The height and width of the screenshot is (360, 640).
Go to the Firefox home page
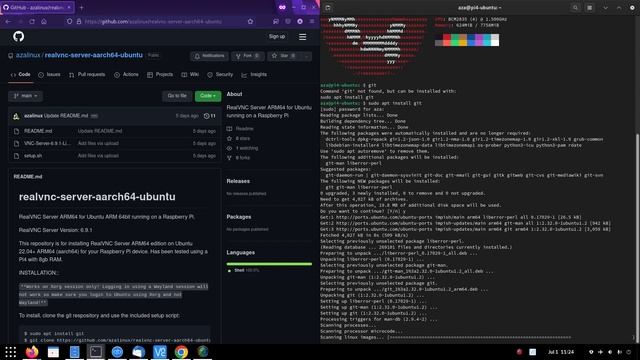coord(44,21)
